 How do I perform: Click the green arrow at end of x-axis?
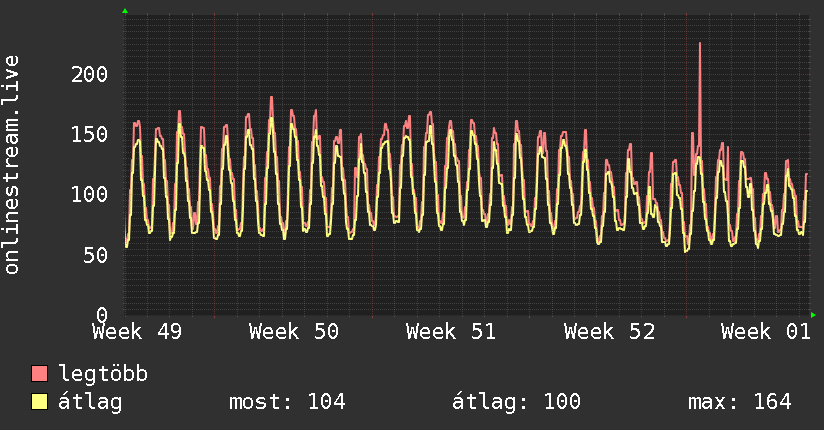[813, 315]
